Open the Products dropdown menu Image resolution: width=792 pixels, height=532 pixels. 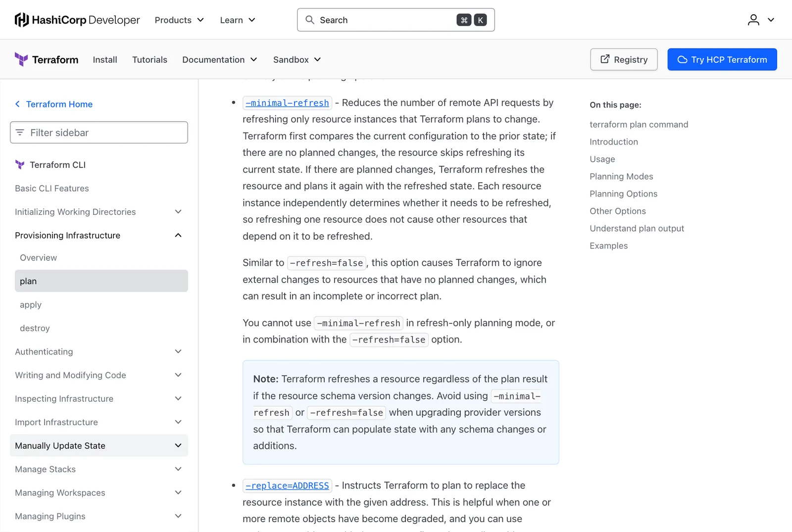[179, 20]
